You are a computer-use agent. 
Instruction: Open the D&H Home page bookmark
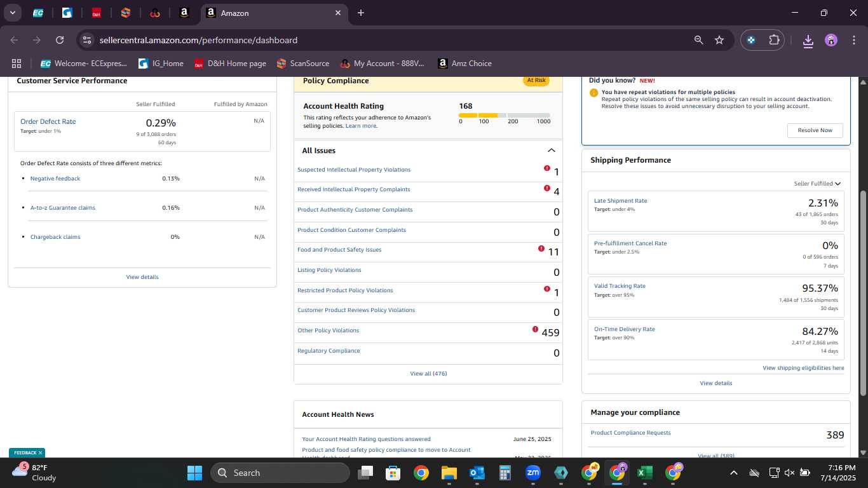[x=230, y=64]
